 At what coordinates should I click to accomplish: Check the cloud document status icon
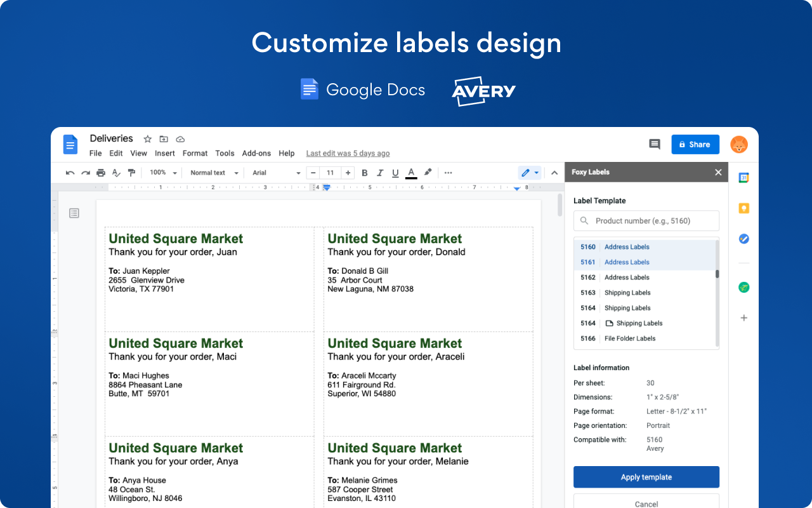180,138
